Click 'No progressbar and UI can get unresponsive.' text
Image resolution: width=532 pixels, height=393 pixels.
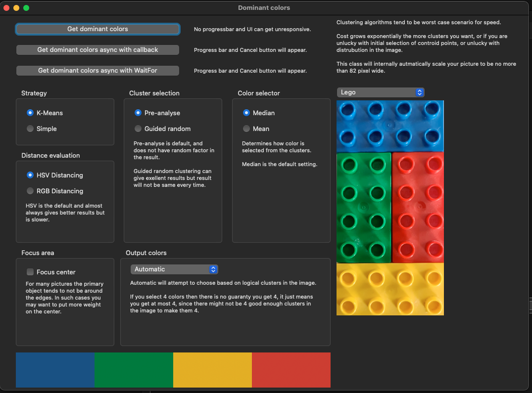[x=252, y=30]
